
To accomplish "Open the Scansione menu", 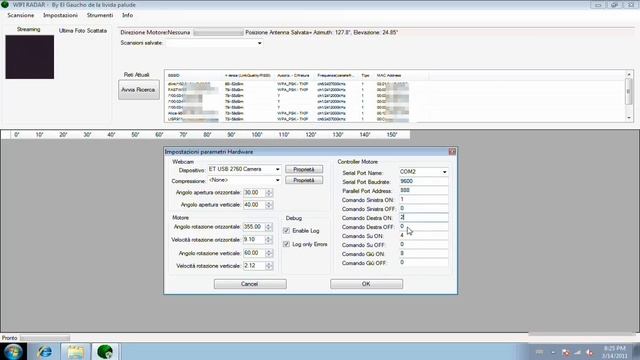I will (x=20, y=15).
